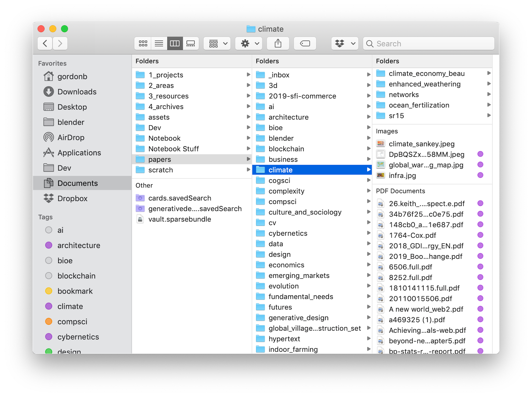The width and height of the screenshot is (532, 397).
Task: Open Dev folder in sidebar Favorites
Action: (82, 168)
